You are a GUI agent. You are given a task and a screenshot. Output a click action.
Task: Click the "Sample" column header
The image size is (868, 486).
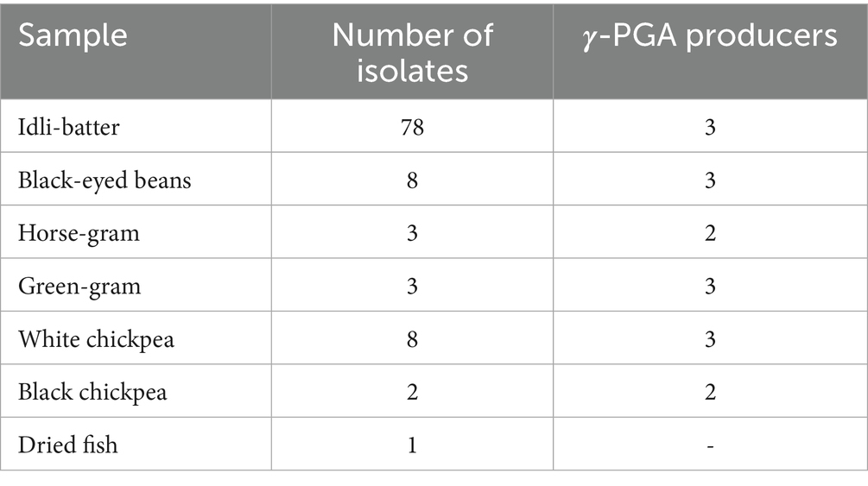click(x=73, y=35)
